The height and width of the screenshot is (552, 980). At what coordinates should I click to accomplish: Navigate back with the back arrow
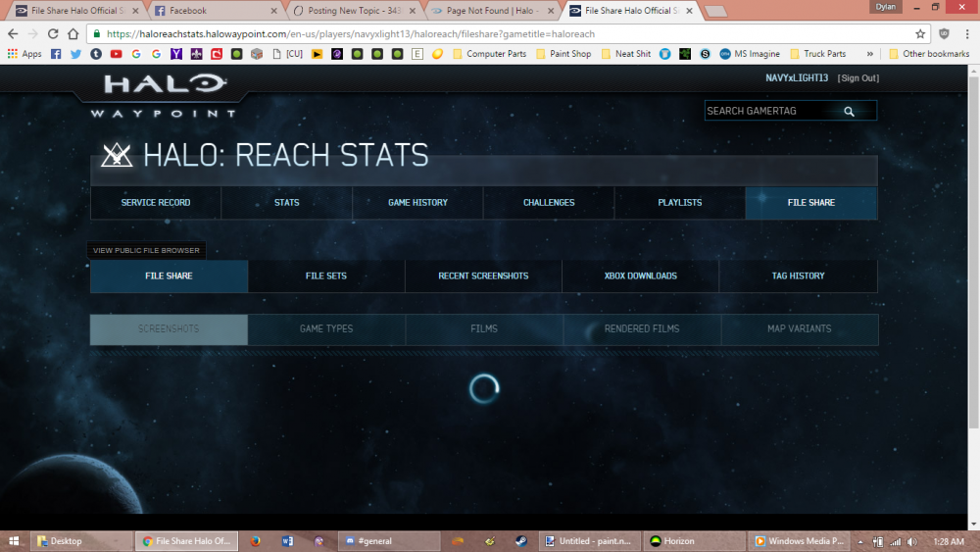(13, 33)
